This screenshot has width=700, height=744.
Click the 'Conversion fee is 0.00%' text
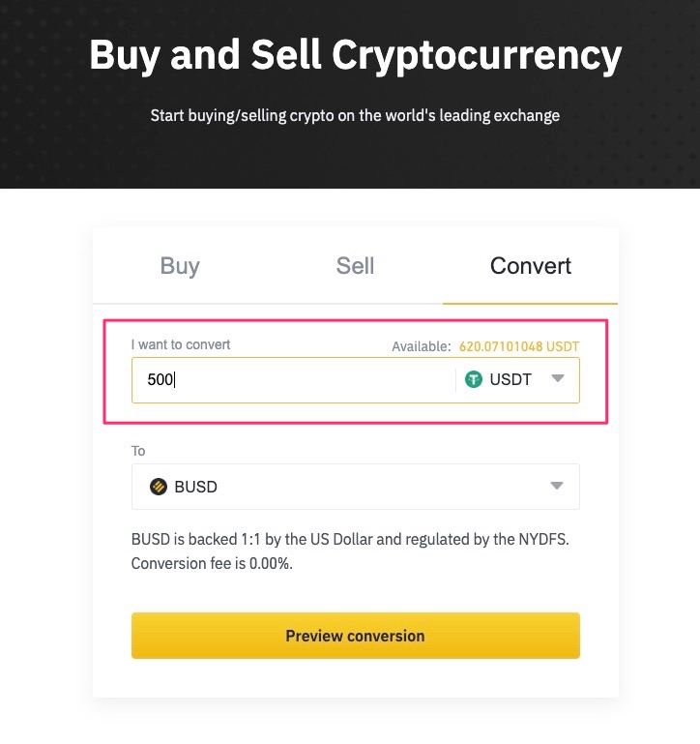pyautogui.click(x=212, y=563)
